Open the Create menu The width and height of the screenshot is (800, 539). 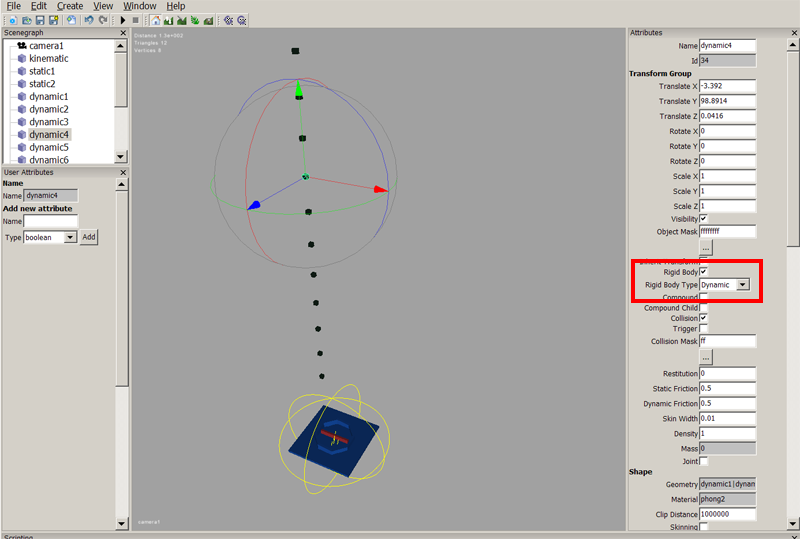point(70,6)
